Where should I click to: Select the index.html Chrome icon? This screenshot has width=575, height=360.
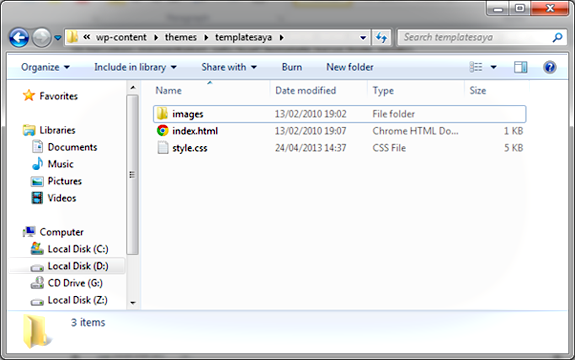tap(162, 131)
